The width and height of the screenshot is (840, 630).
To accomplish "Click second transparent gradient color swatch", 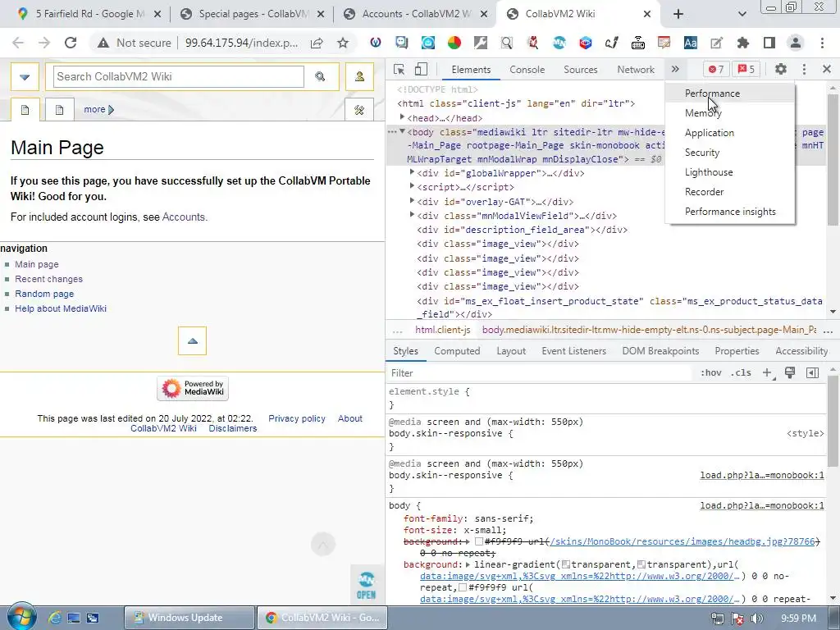I will point(641,564).
